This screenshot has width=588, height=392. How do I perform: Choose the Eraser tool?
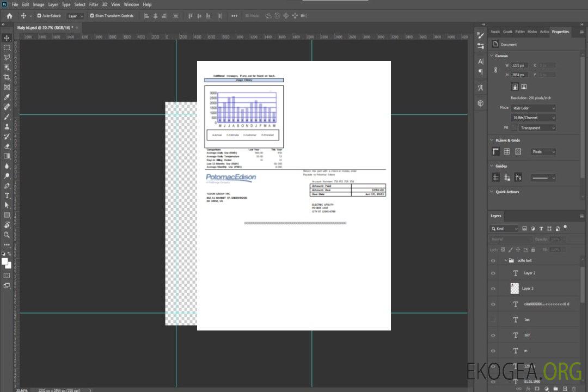pyautogui.click(x=7, y=146)
